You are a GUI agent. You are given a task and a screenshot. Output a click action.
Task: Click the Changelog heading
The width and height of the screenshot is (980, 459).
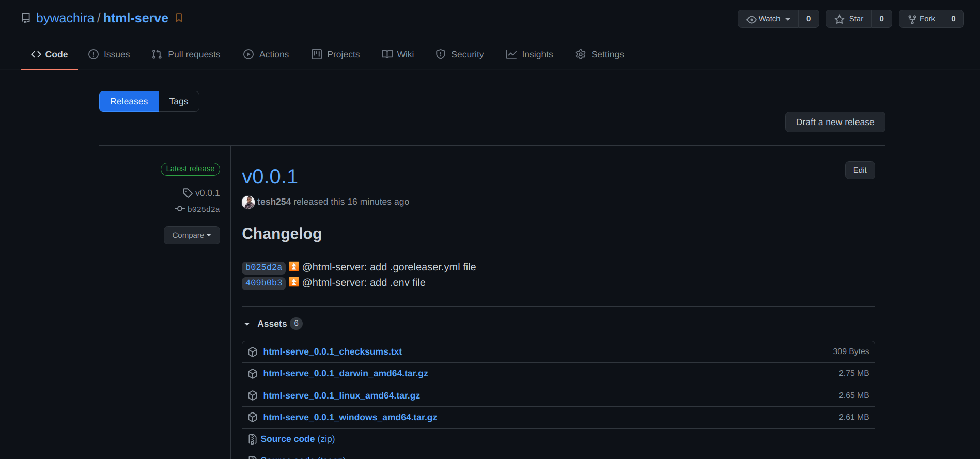tap(282, 234)
